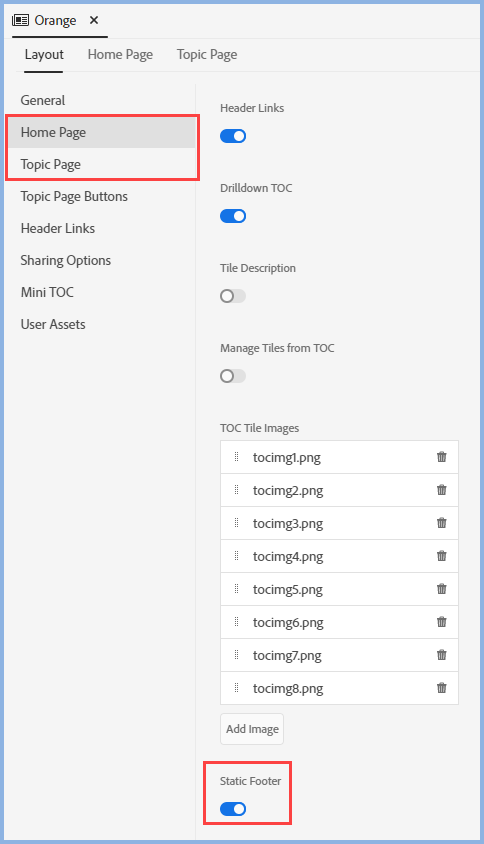
Task: Click the Add Image button
Action: [252, 729]
